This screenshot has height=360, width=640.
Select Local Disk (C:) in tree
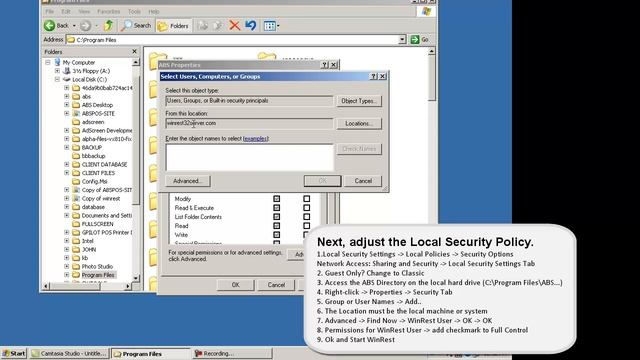pyautogui.click(x=89, y=80)
